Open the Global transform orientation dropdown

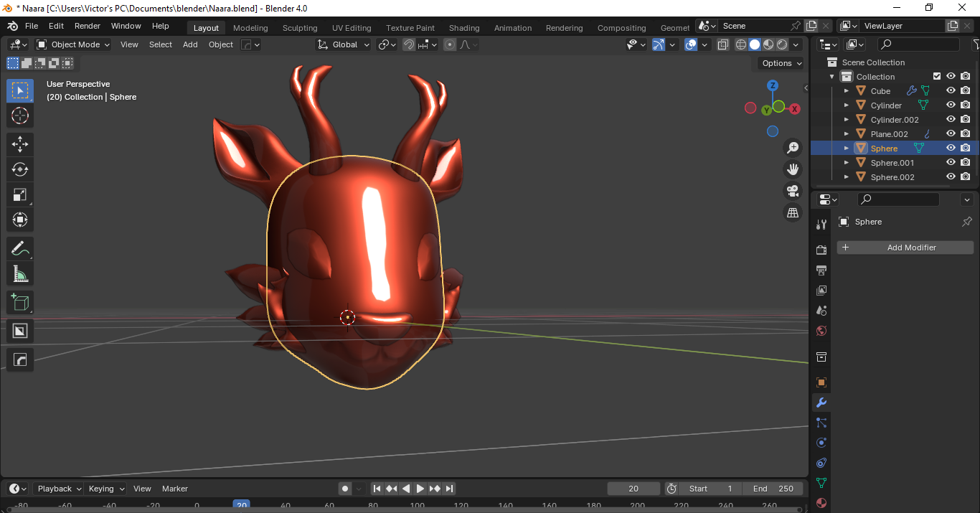(x=344, y=44)
